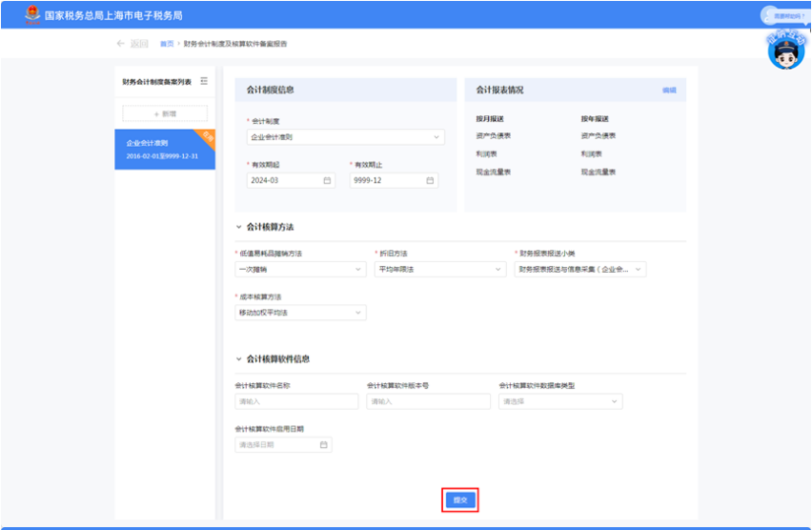812x530 pixels.
Task: Collapse the 会计核算软件信息 section
Action: (x=238, y=358)
